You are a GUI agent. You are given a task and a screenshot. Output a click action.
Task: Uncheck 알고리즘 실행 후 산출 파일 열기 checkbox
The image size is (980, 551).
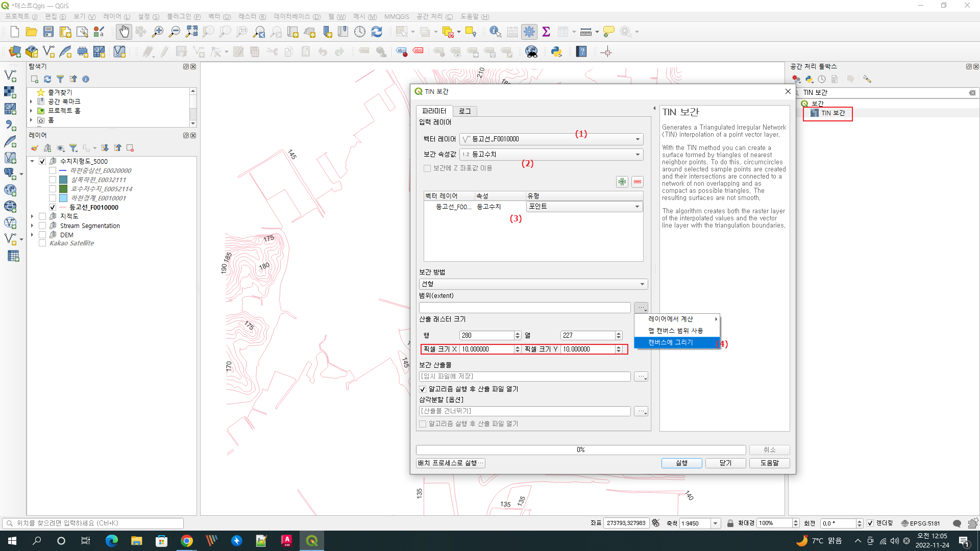pos(423,389)
